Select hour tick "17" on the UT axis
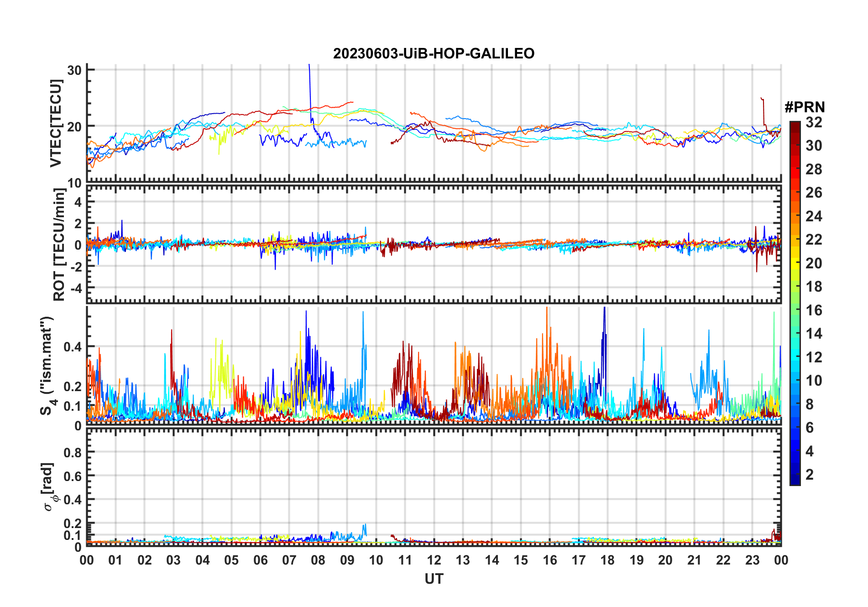This screenshot has width=868, height=607. coord(579,560)
